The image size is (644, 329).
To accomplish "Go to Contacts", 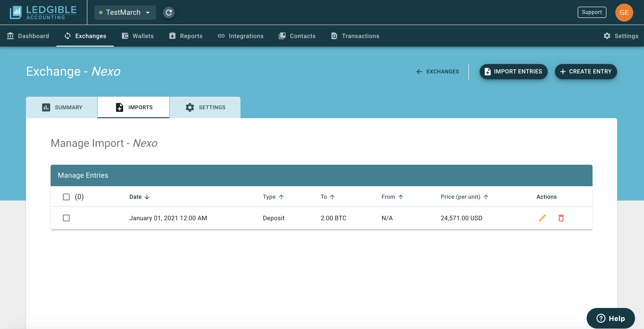I will [297, 36].
